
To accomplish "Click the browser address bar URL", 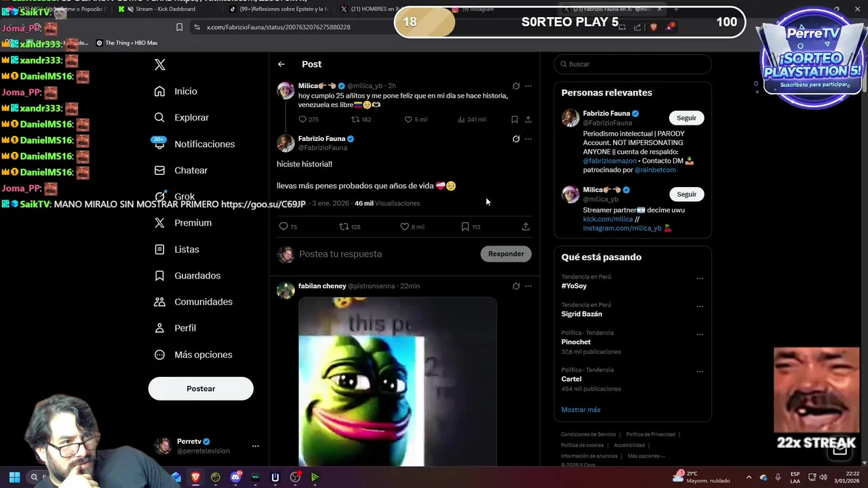I will tap(278, 27).
